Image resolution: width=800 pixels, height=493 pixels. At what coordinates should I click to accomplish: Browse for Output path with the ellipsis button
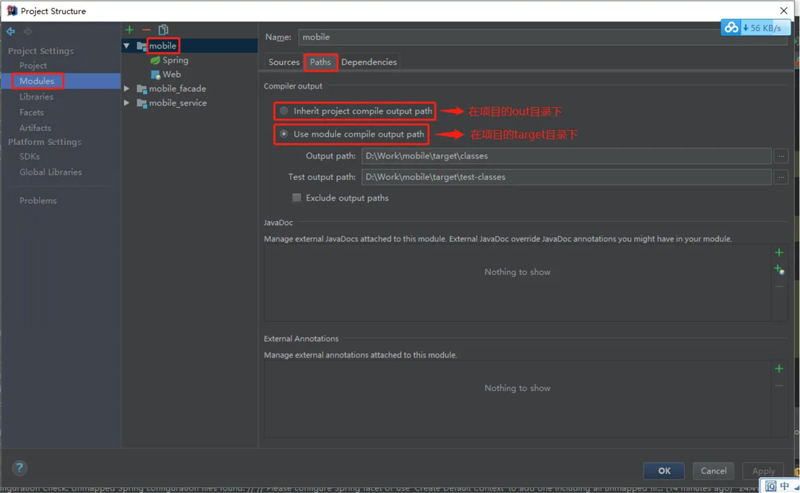pos(781,156)
